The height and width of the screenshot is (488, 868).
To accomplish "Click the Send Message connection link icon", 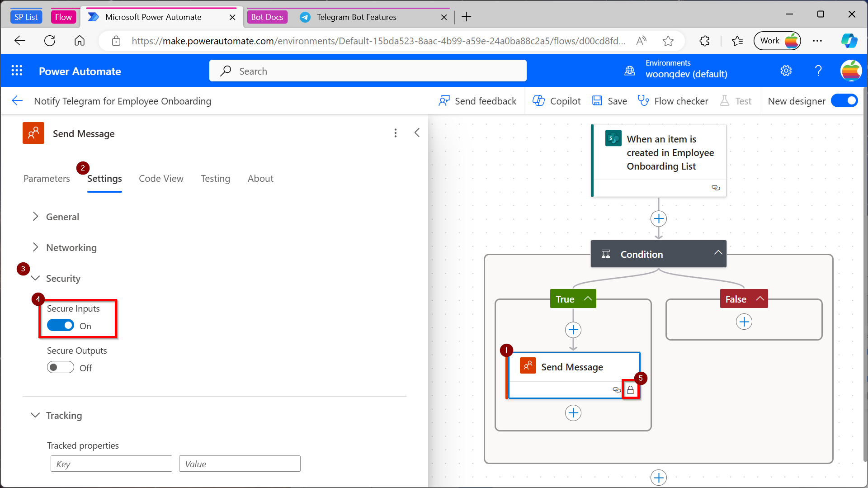I will tap(617, 390).
